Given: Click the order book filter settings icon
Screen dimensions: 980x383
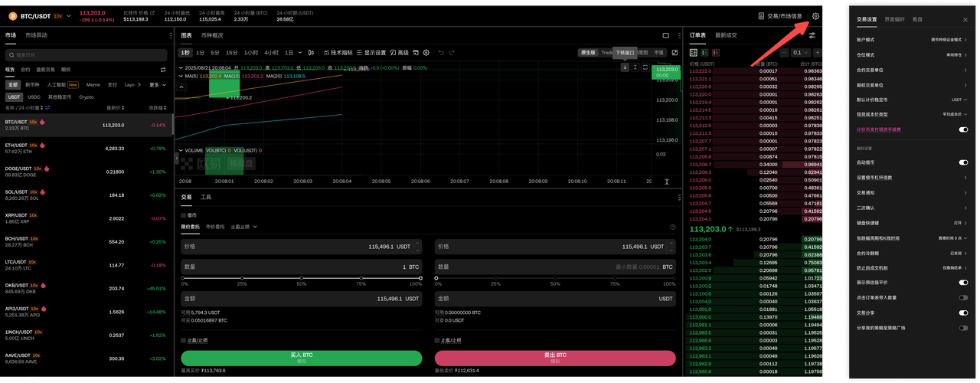Looking at the screenshot, I should point(812,35).
